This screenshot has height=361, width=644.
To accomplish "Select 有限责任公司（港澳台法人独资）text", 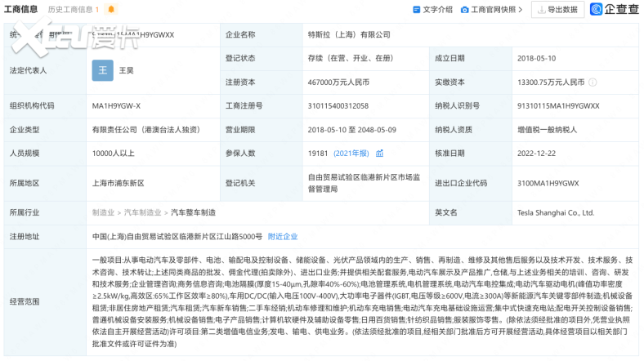I will click(145, 130).
